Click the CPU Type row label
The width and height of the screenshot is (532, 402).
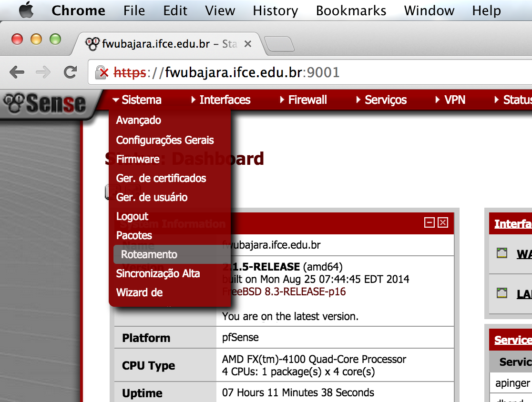(149, 365)
